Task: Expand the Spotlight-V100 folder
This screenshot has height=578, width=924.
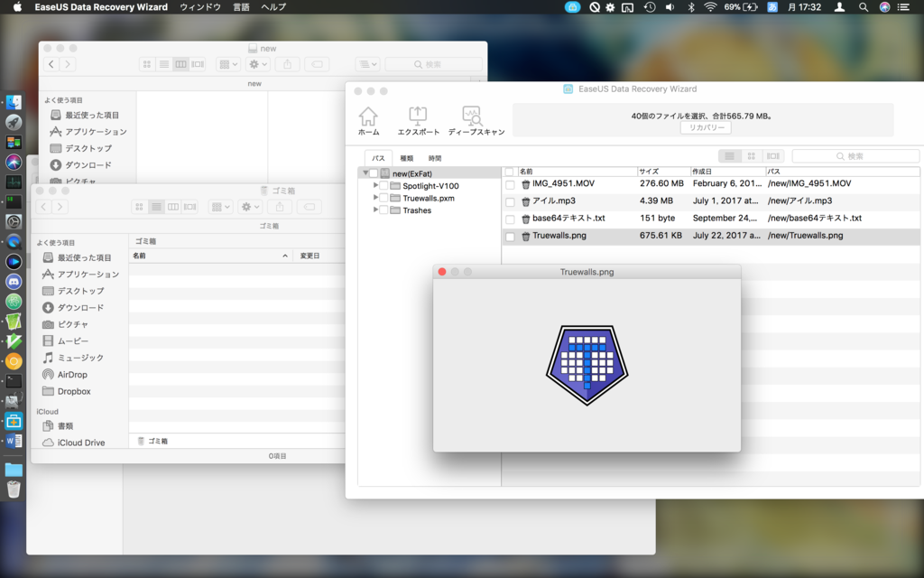Action: coord(375,185)
